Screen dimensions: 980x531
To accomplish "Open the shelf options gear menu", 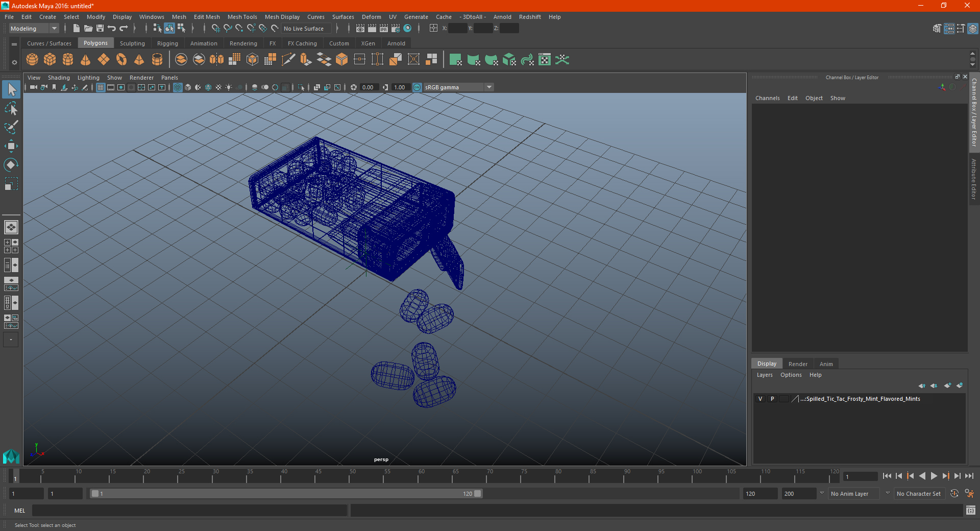I will point(14,62).
